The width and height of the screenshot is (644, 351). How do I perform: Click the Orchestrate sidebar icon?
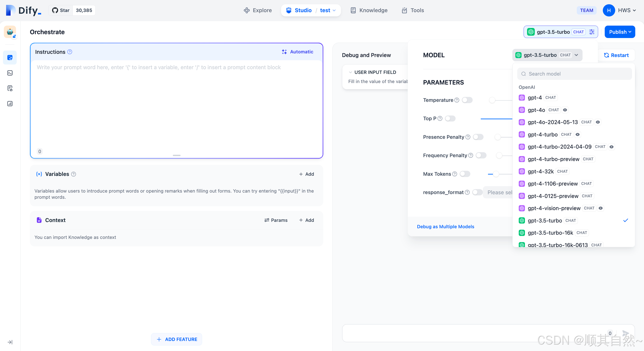click(10, 58)
